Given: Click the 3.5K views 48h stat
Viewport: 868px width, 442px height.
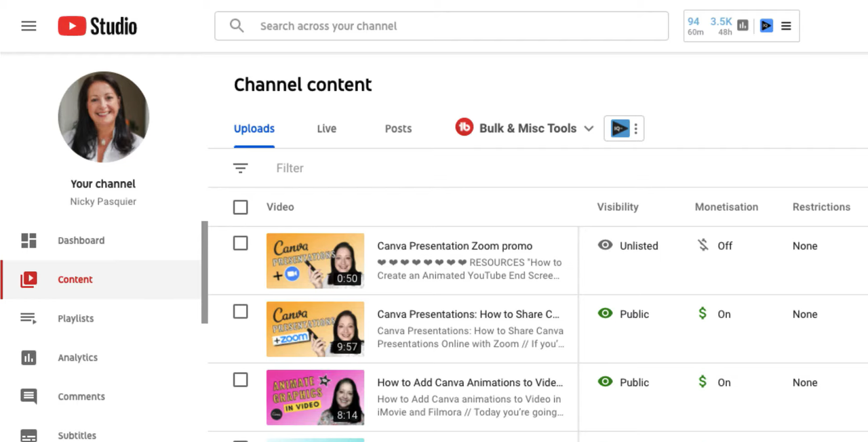Looking at the screenshot, I should point(721,26).
